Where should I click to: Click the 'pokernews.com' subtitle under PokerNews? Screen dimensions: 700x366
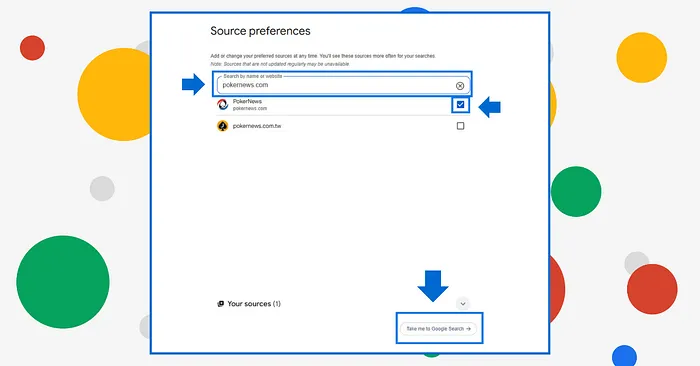pos(250,108)
